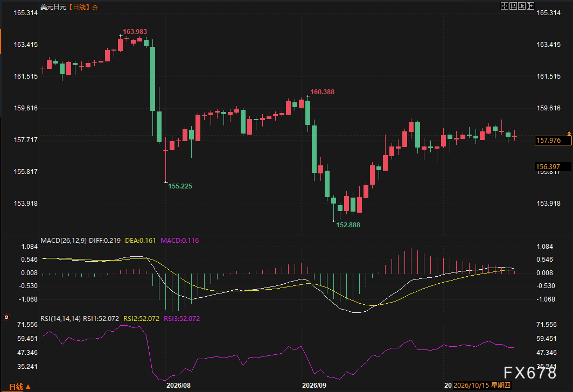The image size is (573, 392).
Task: Click the jump-to-chart-start icon
Action: click(513, 6)
